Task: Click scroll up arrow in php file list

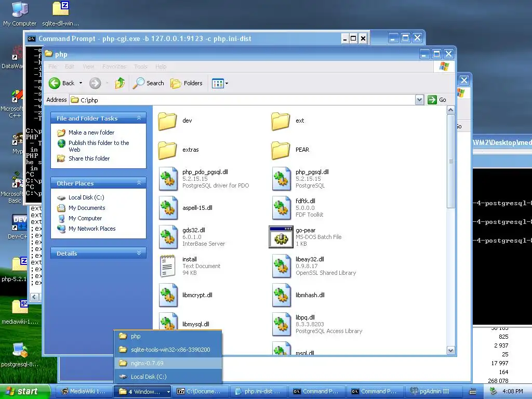Action: pos(450,110)
